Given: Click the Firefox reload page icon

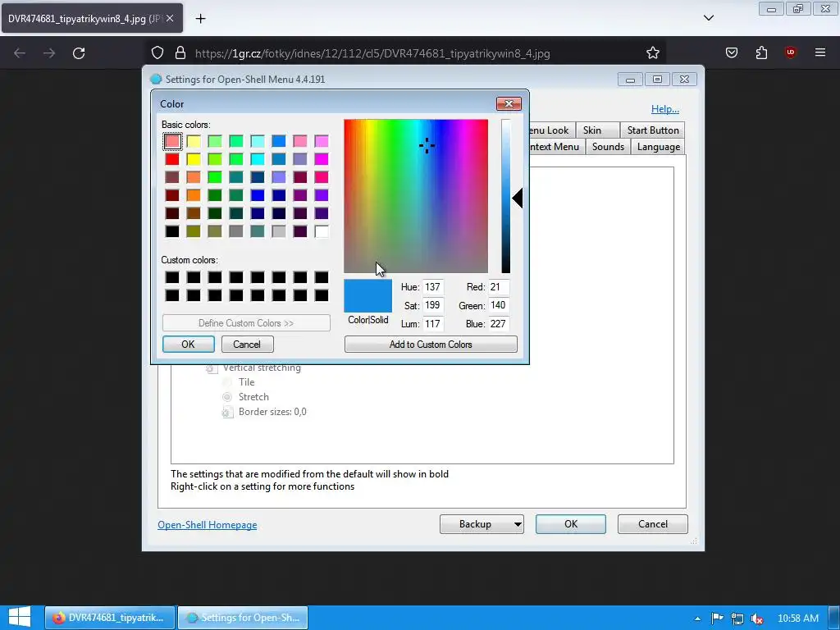Looking at the screenshot, I should pyautogui.click(x=79, y=53).
